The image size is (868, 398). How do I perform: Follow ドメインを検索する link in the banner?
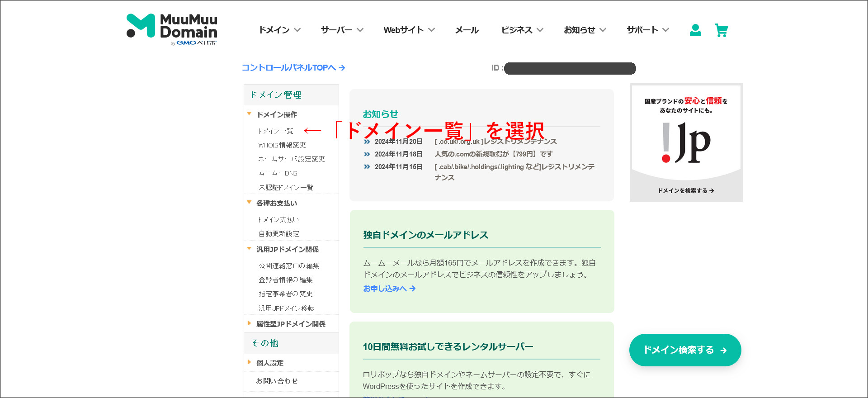pyautogui.click(x=686, y=190)
